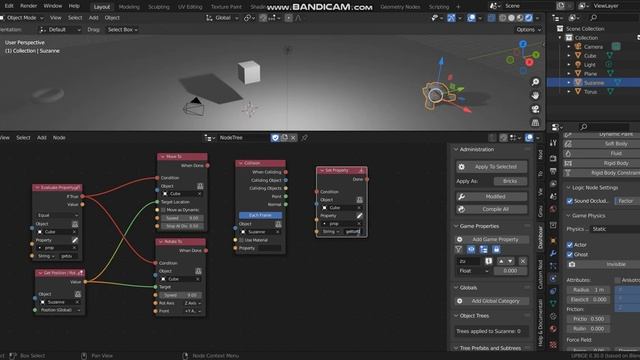Select wireframe viewport shading mode
Screen dimensions: 640x360
tap(502, 18)
